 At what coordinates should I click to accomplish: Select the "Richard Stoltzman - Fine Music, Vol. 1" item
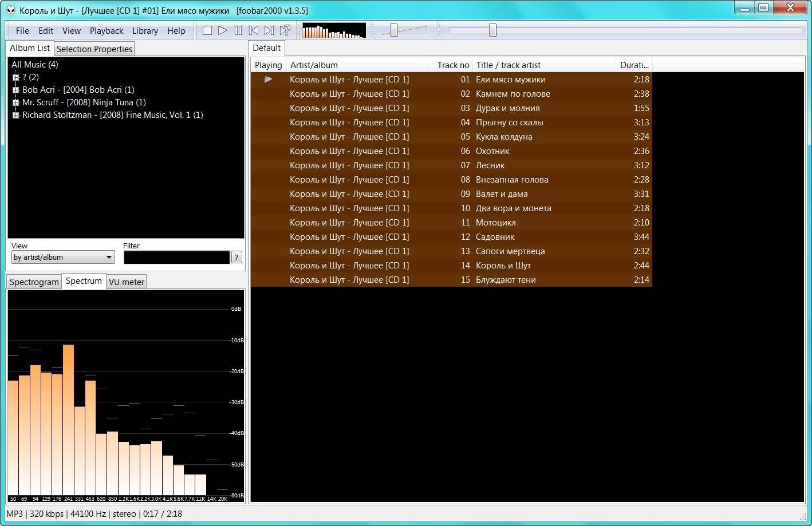tap(113, 115)
